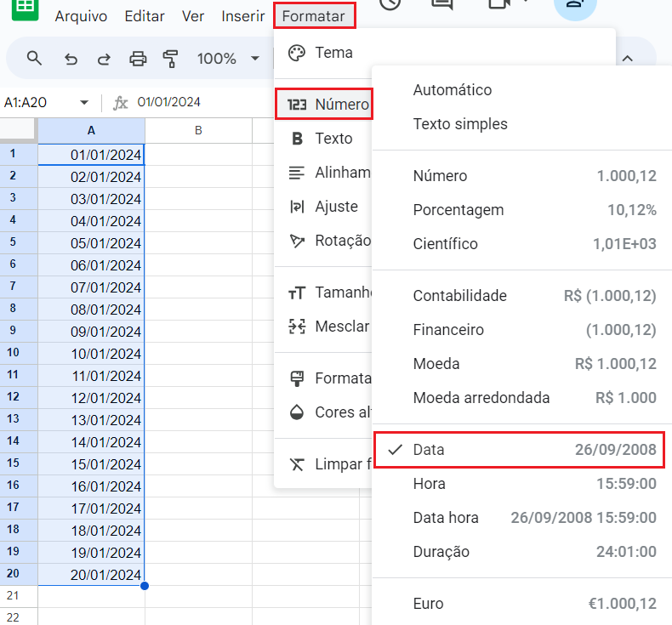The height and width of the screenshot is (625, 672).
Task: Click the rotation icon beside Rotação
Action: [x=297, y=241]
